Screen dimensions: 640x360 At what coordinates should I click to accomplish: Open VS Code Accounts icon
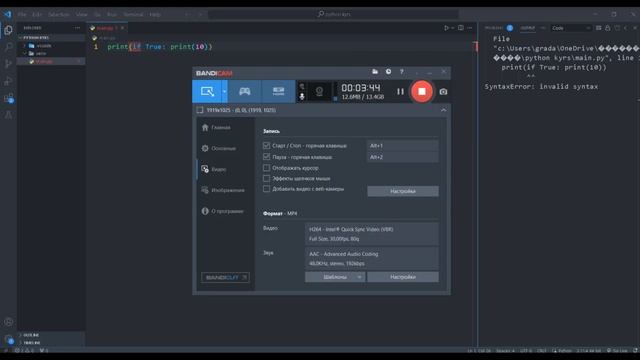coord(8,322)
